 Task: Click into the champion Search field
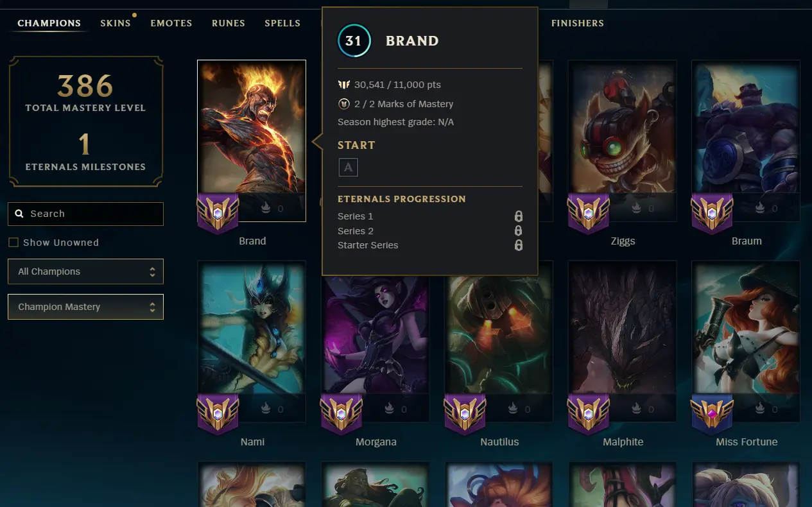pyautogui.click(x=85, y=214)
